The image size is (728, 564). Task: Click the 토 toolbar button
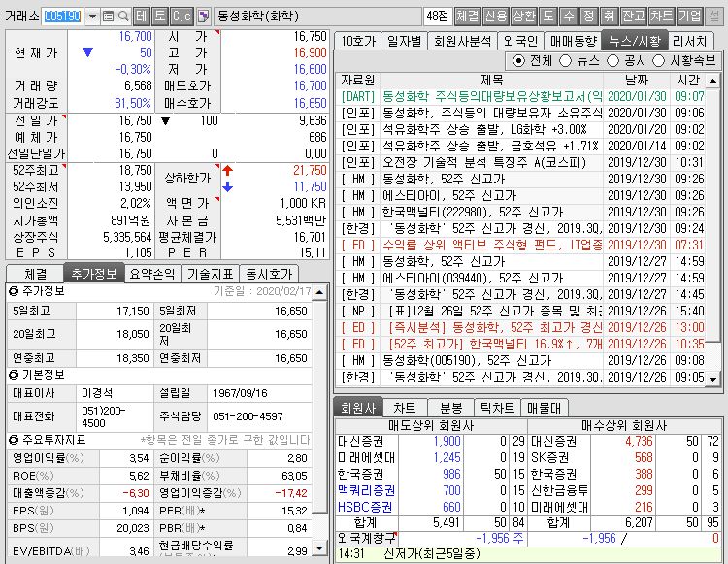pyautogui.click(x=160, y=17)
